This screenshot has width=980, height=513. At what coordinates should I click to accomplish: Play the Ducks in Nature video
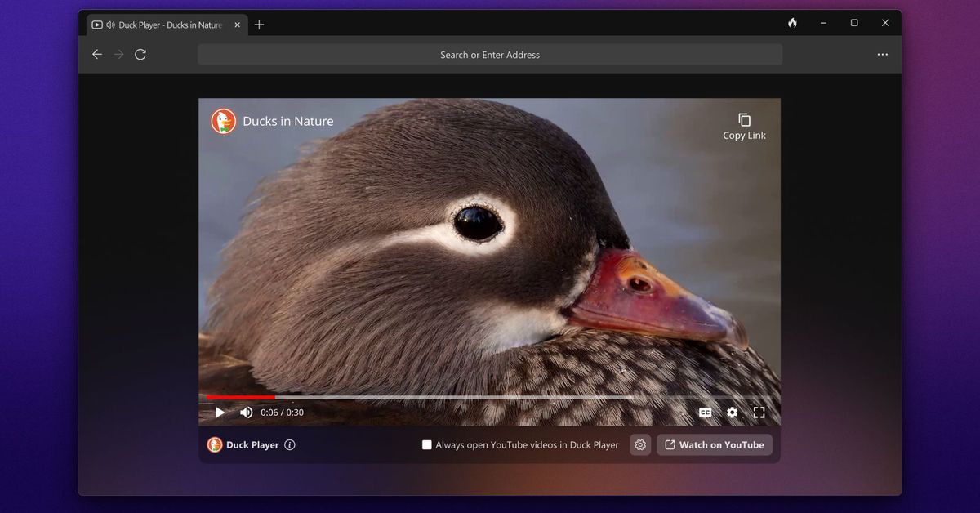(220, 413)
